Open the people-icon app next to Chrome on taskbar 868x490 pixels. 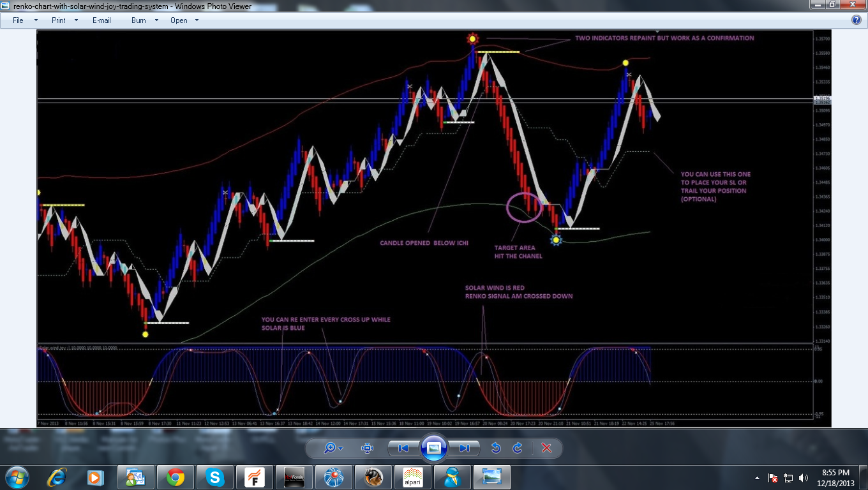136,477
